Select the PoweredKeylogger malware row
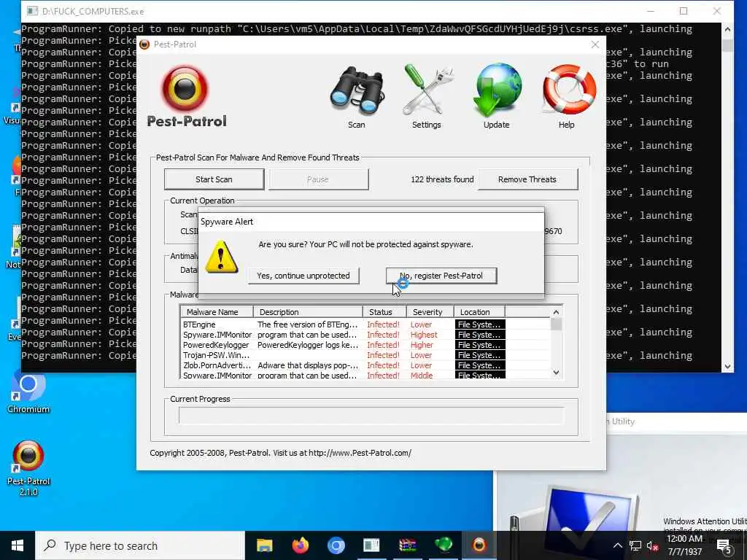Image resolution: width=747 pixels, height=560 pixels. click(x=365, y=345)
